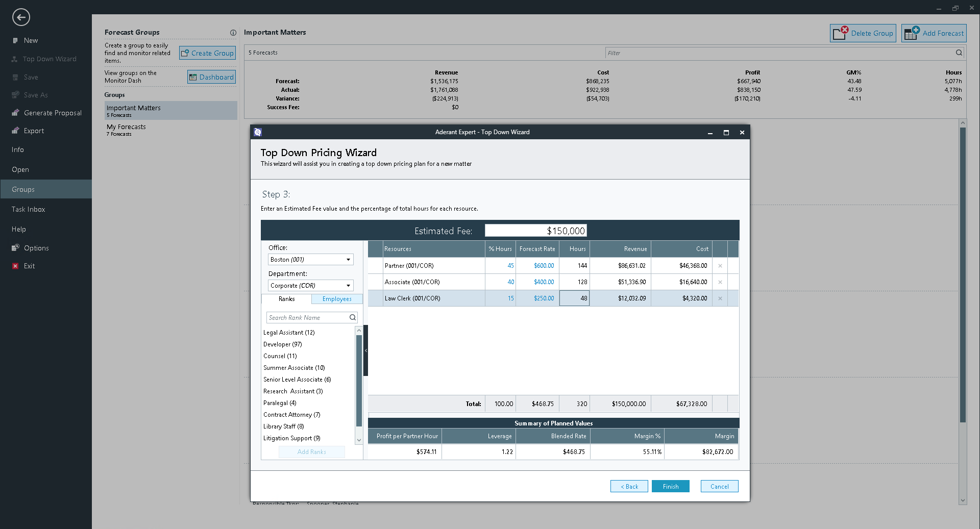Switch to the Employees tab
The image size is (980, 529).
337,299
